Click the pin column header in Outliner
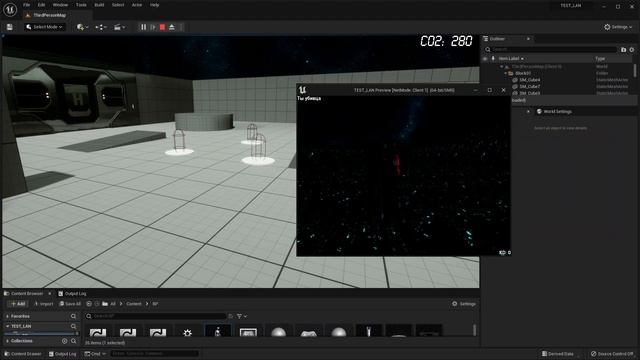This screenshot has height=360, width=640. pos(493,59)
